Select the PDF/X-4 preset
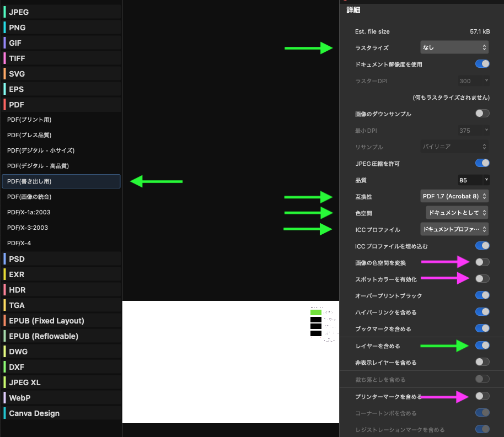This screenshot has height=437, width=504. click(61, 243)
